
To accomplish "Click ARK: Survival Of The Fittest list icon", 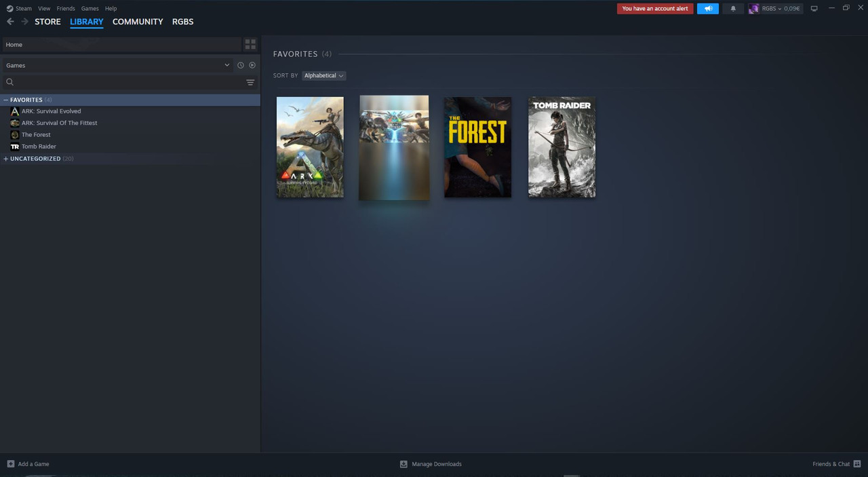I will coord(15,123).
